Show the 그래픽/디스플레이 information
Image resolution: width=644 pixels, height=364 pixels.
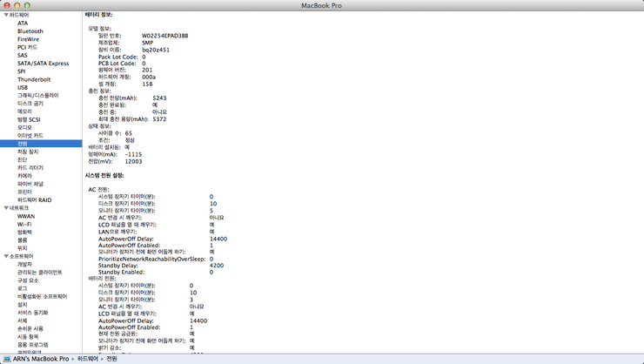pos(38,95)
